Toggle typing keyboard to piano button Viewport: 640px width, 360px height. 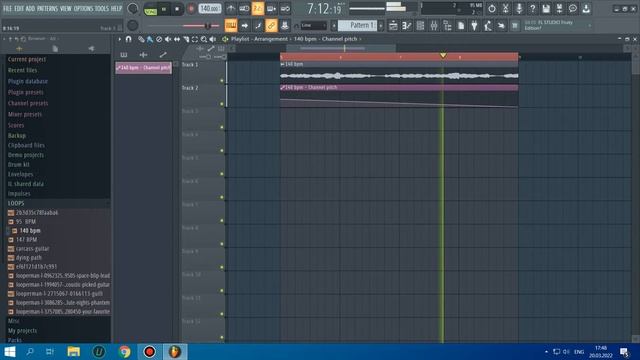[231, 26]
